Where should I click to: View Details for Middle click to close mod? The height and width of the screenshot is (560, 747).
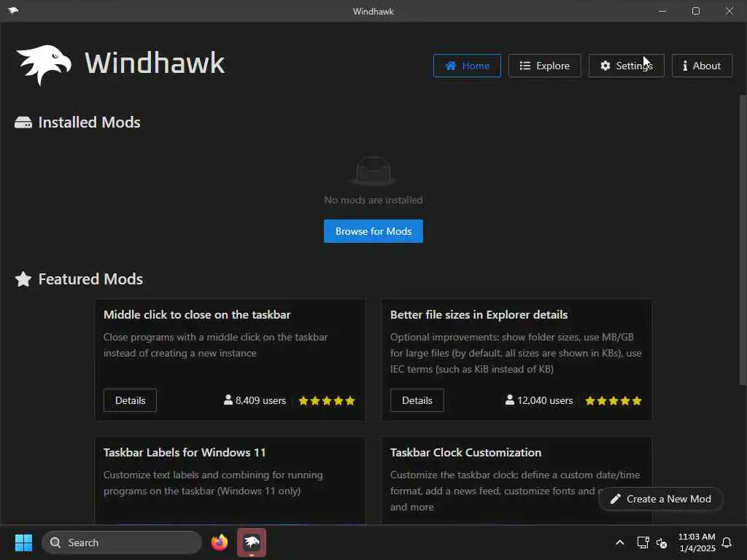[130, 400]
